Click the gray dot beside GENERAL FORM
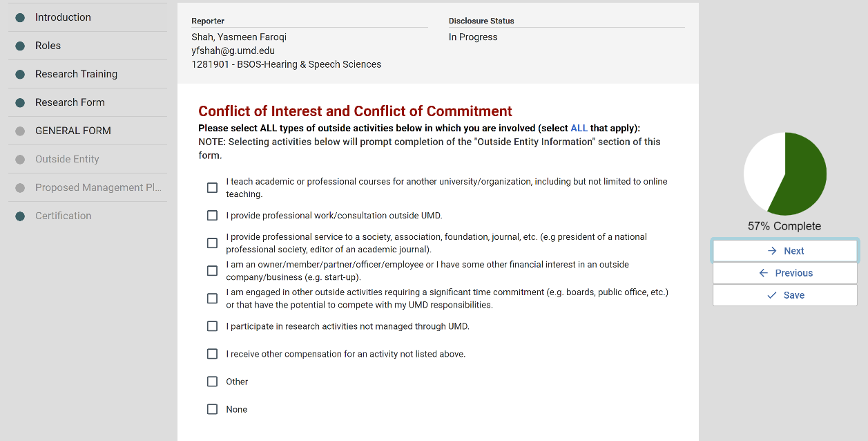This screenshot has width=868, height=441. click(x=20, y=131)
